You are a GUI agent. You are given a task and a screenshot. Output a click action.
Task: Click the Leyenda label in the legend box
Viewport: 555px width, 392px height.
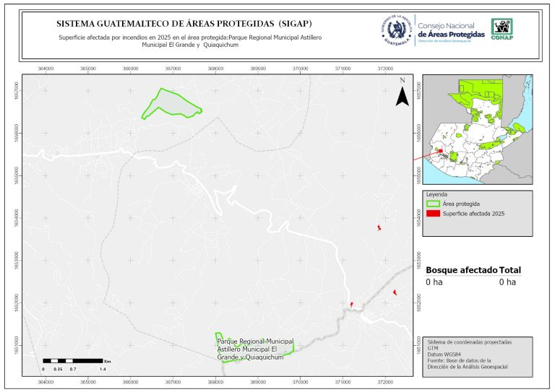(x=438, y=195)
